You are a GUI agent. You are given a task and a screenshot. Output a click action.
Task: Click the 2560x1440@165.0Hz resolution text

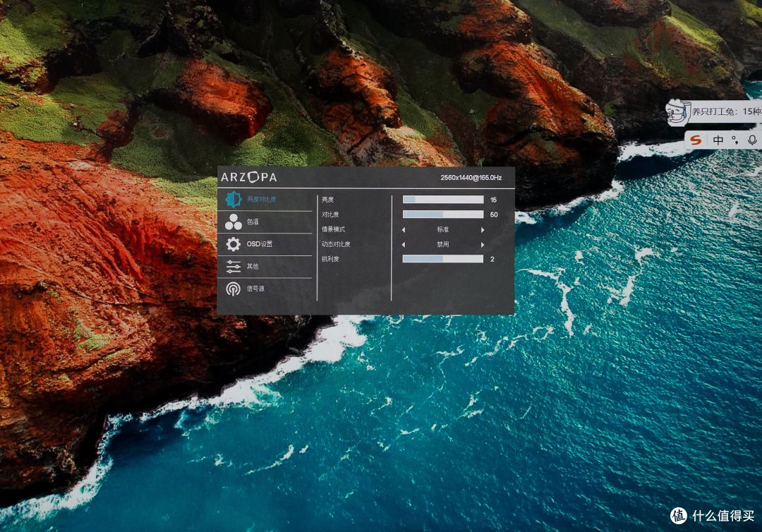pyautogui.click(x=471, y=177)
